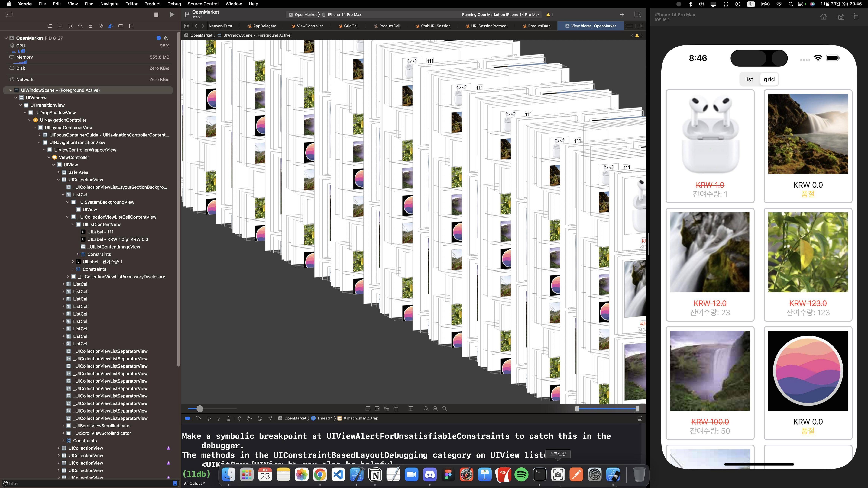Viewport: 868px width, 488px height.
Task: Open the Debug Memory Graph button
Action: [249, 418]
